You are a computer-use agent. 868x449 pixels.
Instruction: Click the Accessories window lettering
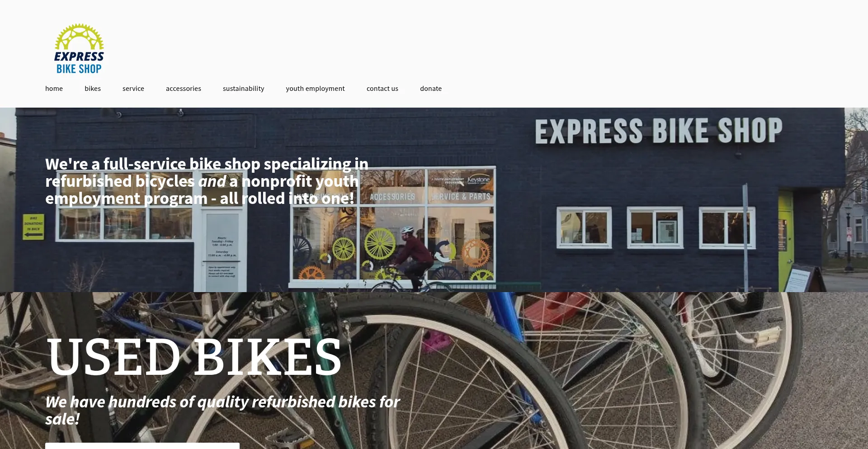[x=392, y=197]
